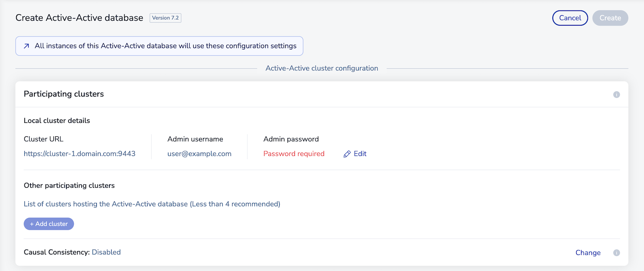This screenshot has height=271, width=644.
Task: Click the All instances configuration banner text
Action: 165,46
